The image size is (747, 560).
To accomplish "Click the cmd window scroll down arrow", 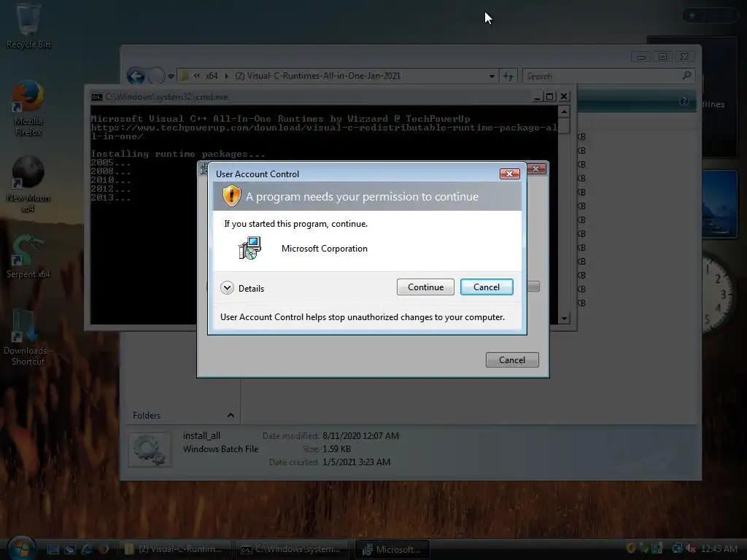I will [x=564, y=318].
